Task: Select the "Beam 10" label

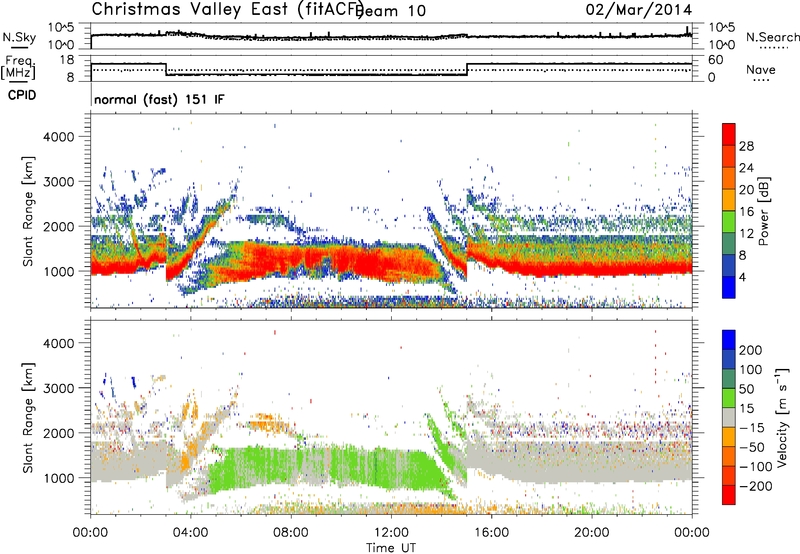Action: [x=390, y=11]
